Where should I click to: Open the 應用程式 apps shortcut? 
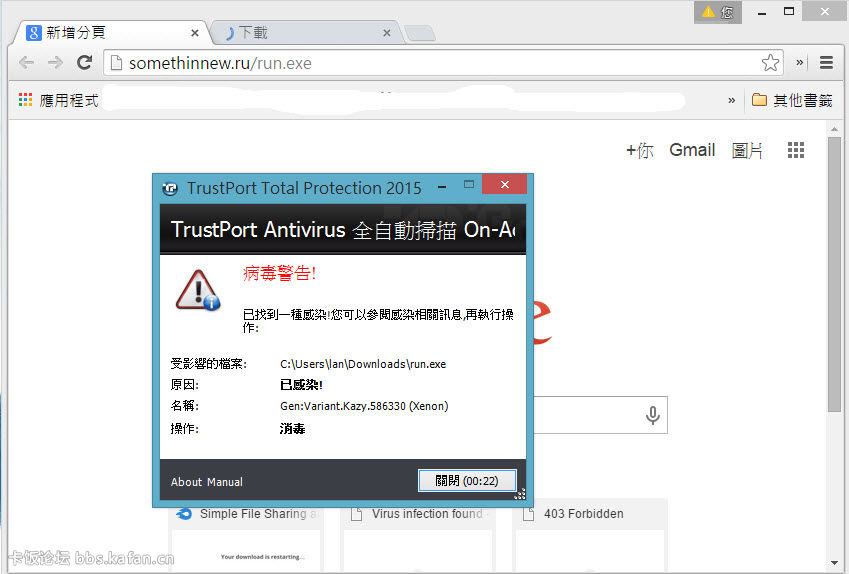(58, 100)
